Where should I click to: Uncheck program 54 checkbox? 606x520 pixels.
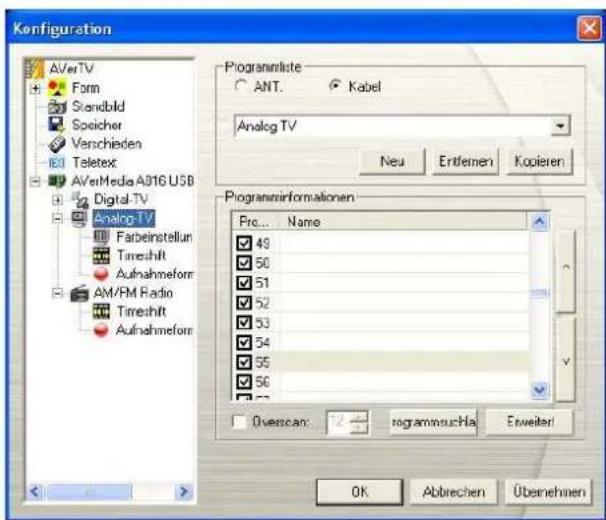[x=244, y=342]
